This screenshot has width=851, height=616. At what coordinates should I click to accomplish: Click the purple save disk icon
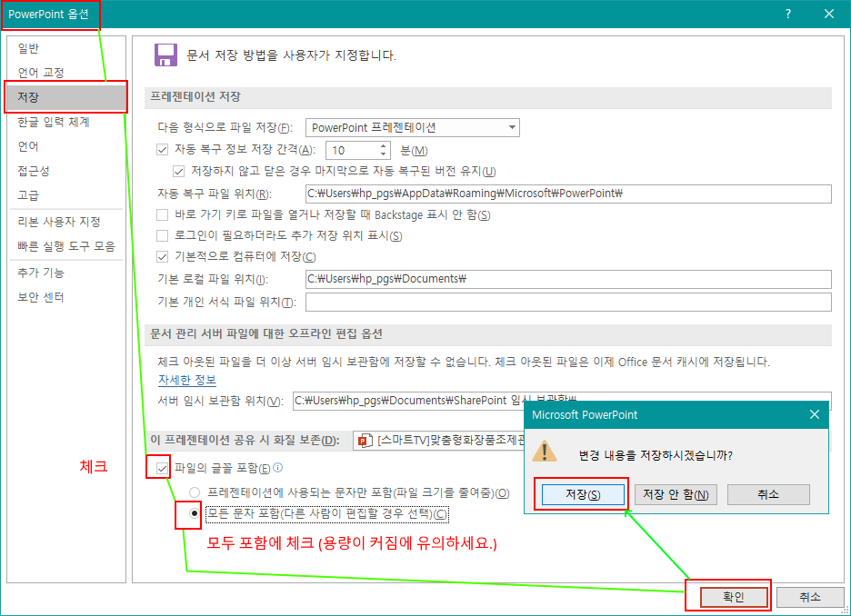point(165,55)
